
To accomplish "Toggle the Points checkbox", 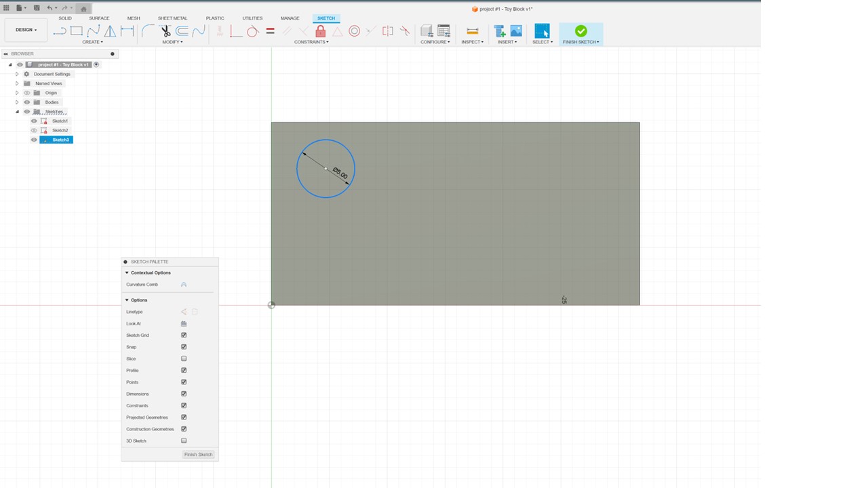I will pos(184,382).
